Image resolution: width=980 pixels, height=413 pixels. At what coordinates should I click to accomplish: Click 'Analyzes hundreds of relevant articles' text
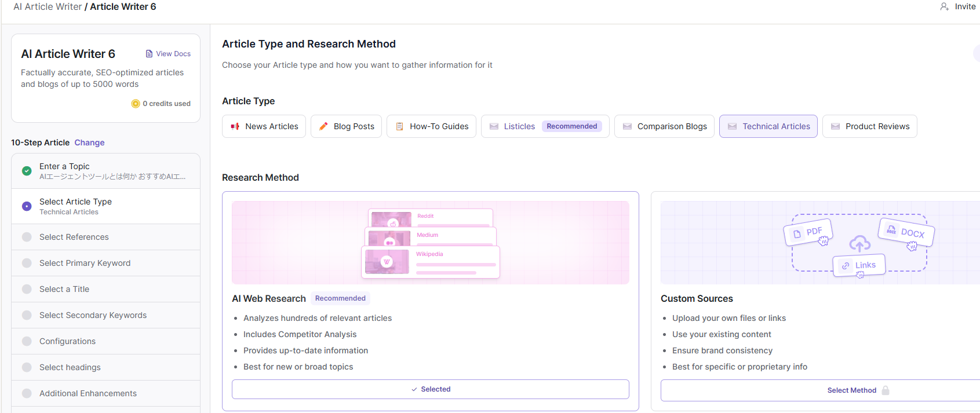[x=318, y=318]
